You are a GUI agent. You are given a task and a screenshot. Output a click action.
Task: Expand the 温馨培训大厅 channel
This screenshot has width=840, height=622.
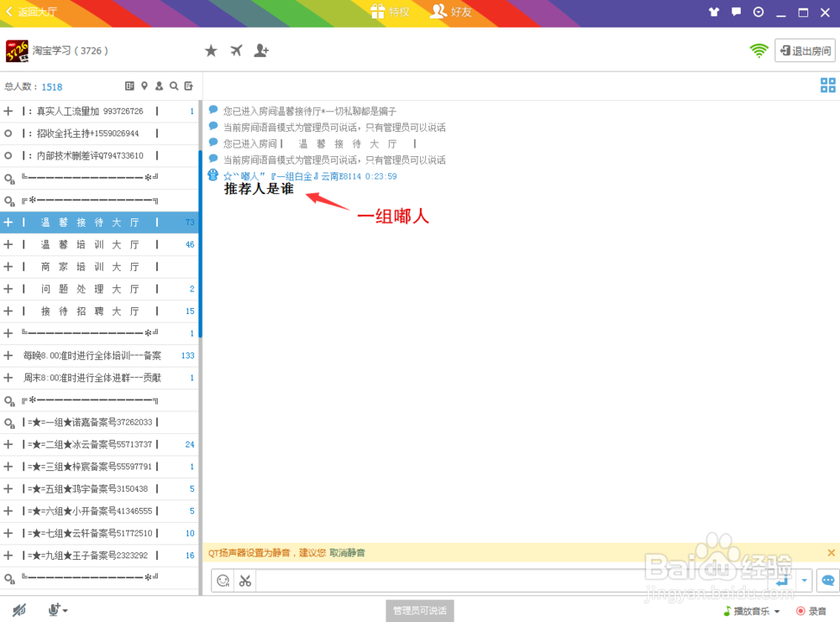click(8, 244)
